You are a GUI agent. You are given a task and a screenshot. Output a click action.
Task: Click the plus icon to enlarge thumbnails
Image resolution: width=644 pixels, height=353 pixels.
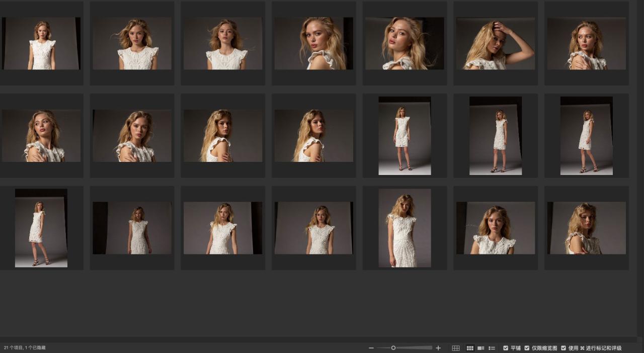tap(438, 348)
